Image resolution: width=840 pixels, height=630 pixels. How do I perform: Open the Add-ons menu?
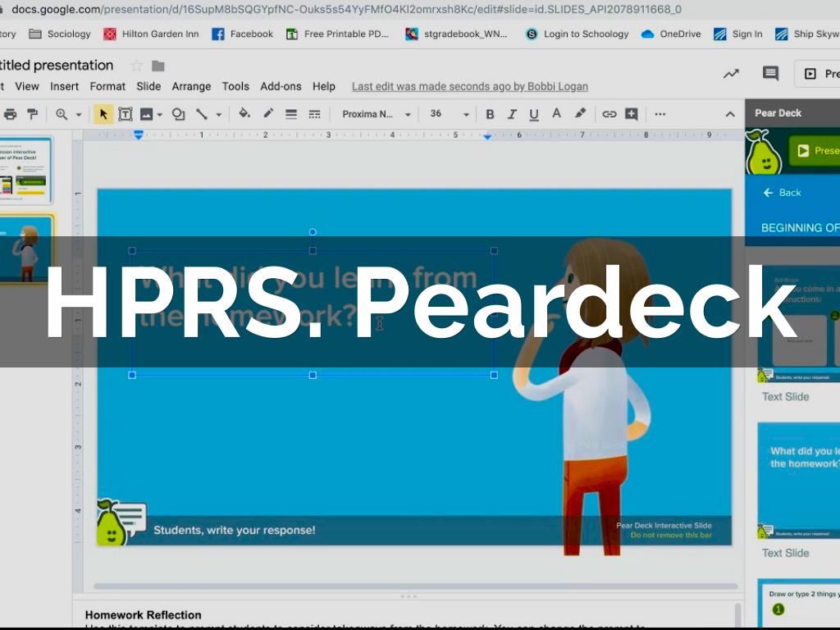[281, 86]
